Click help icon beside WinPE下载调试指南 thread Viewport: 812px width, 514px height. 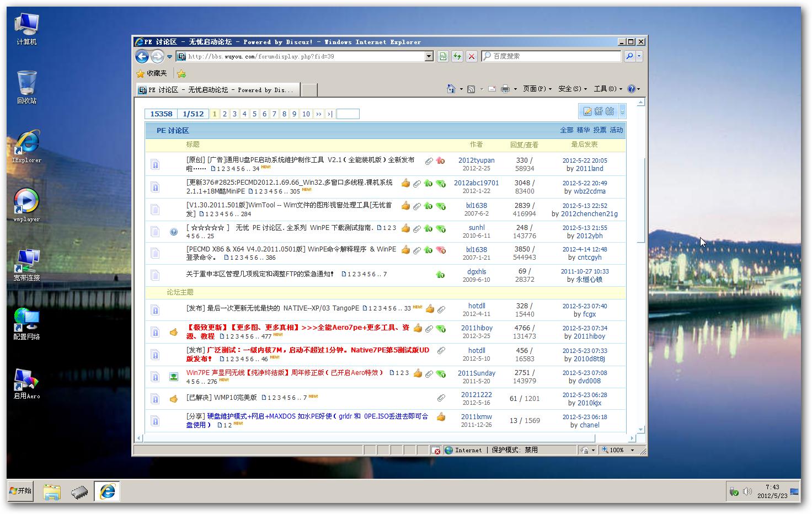pyautogui.click(x=174, y=232)
